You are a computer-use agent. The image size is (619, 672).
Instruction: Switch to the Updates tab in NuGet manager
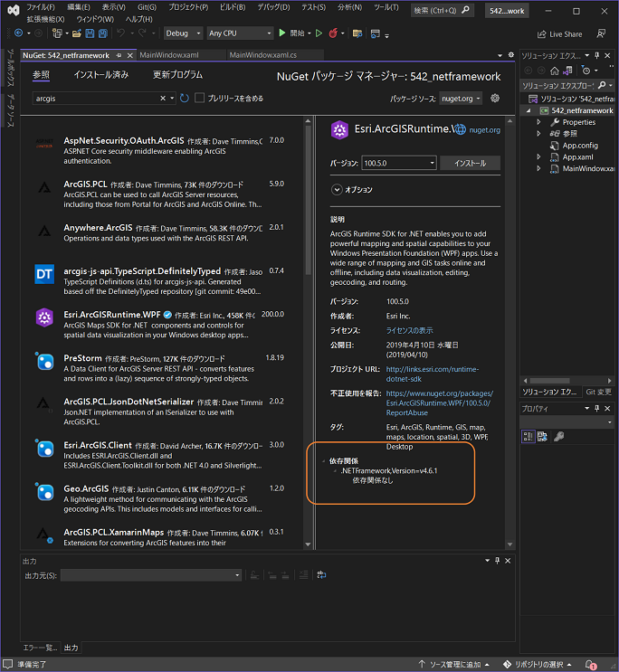pyautogui.click(x=177, y=75)
